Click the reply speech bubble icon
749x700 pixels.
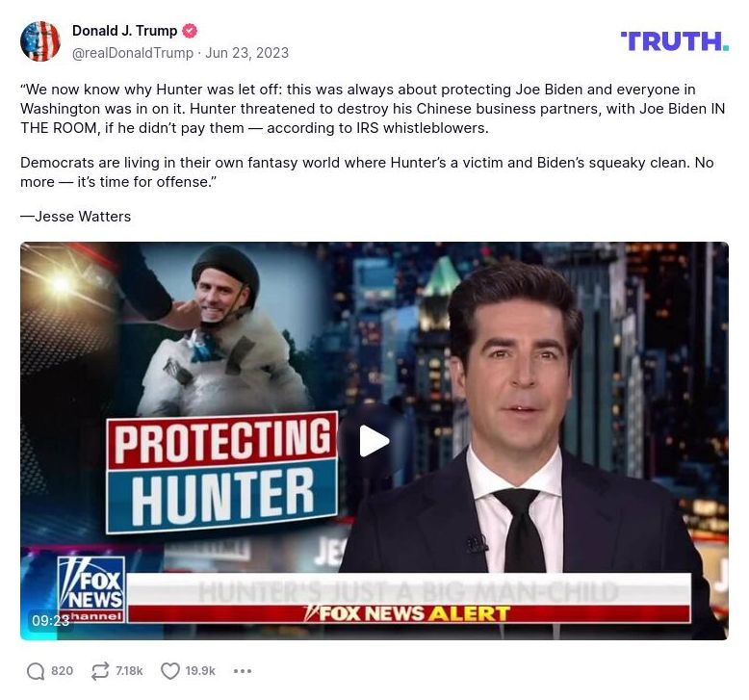[36, 671]
